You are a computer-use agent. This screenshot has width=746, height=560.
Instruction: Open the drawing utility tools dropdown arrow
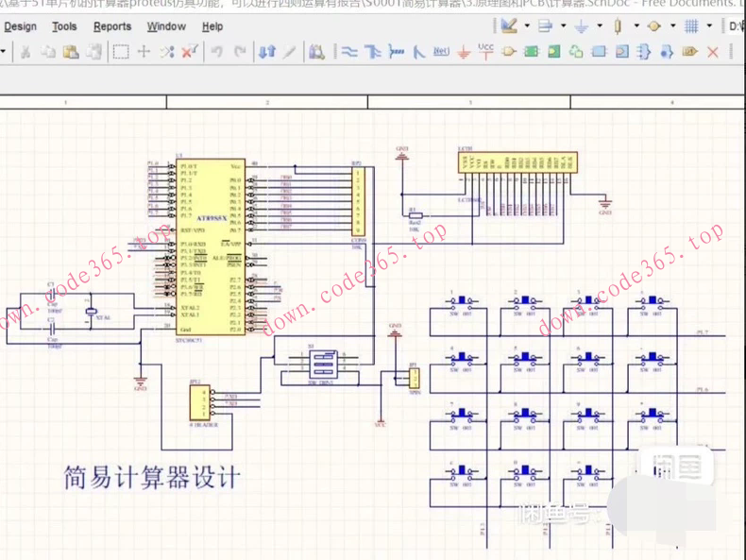coord(528,26)
